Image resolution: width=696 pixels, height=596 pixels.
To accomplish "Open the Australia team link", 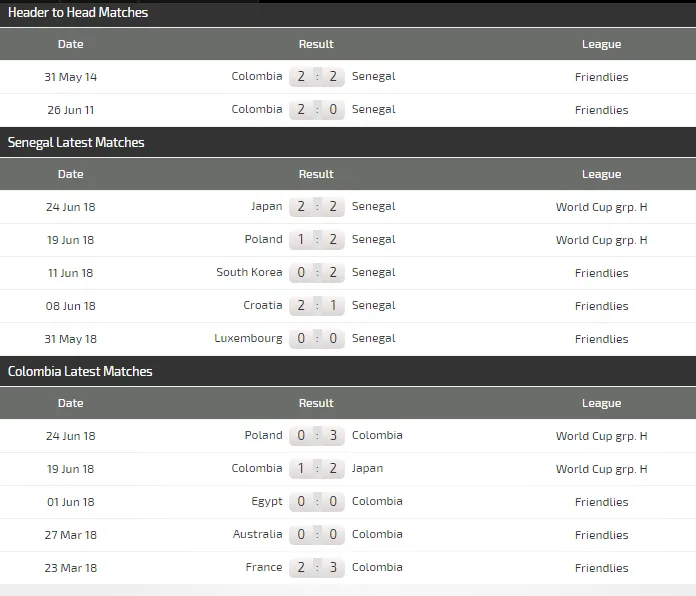I will [x=257, y=534].
